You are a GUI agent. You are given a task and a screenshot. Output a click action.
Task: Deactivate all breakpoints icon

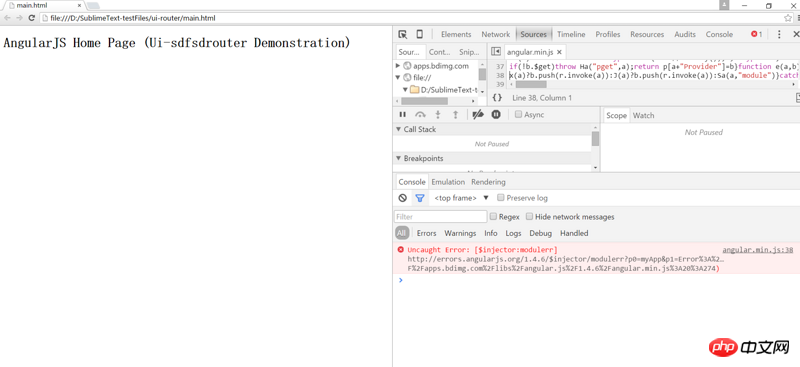click(x=478, y=115)
